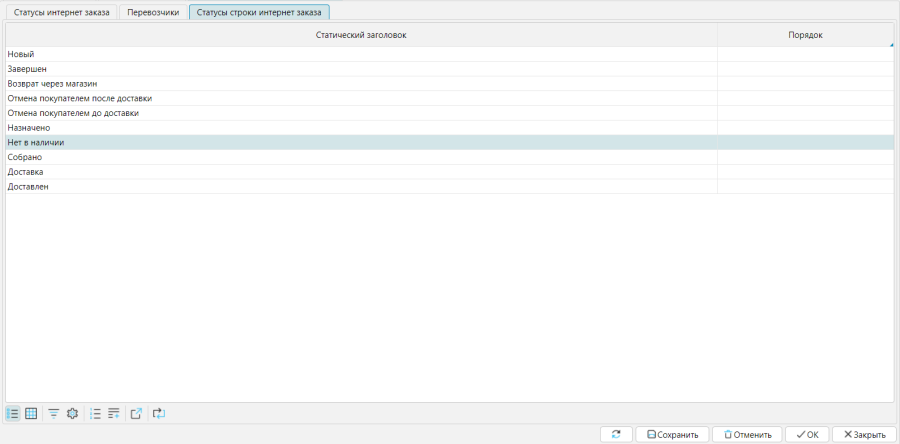This screenshot has height=444, width=900.
Task: Select the Статусы строки интернет заказа tab
Action: (259, 12)
